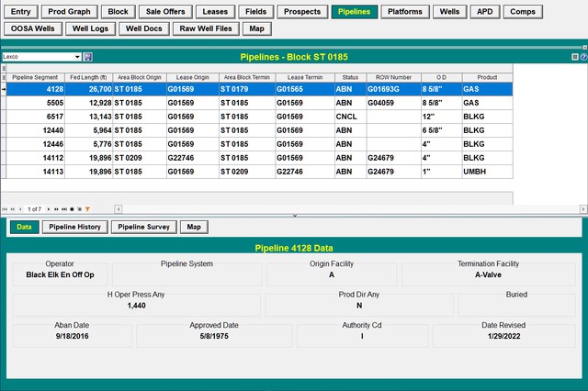The image size is (588, 391).
Task: Go to first record in grid navigator
Action: click(4, 209)
